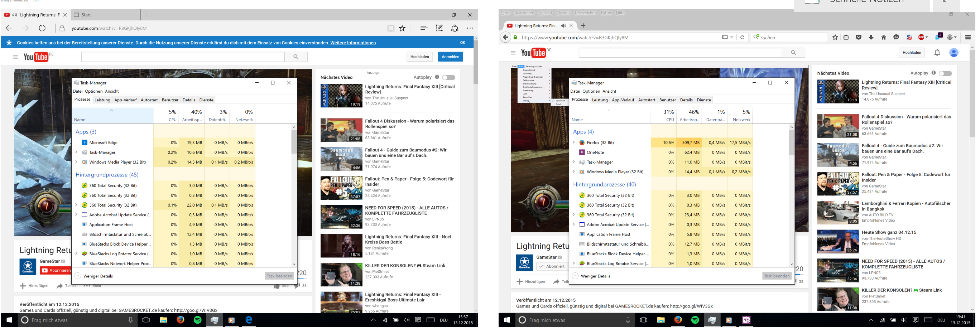Screen dimensions: 980x329
Task: Click the YouTube search field in Edge
Action: click(183, 57)
